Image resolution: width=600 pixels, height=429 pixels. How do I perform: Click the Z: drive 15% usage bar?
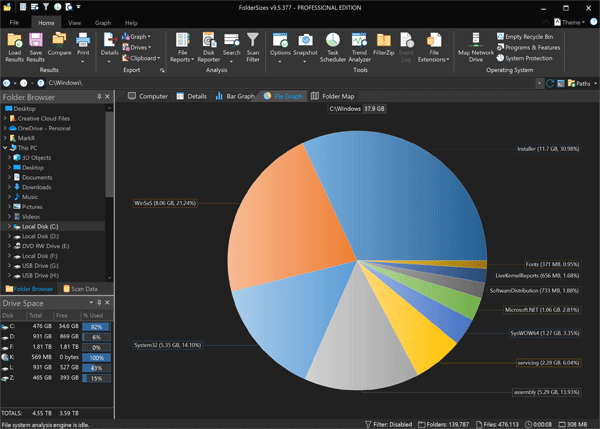[96, 378]
